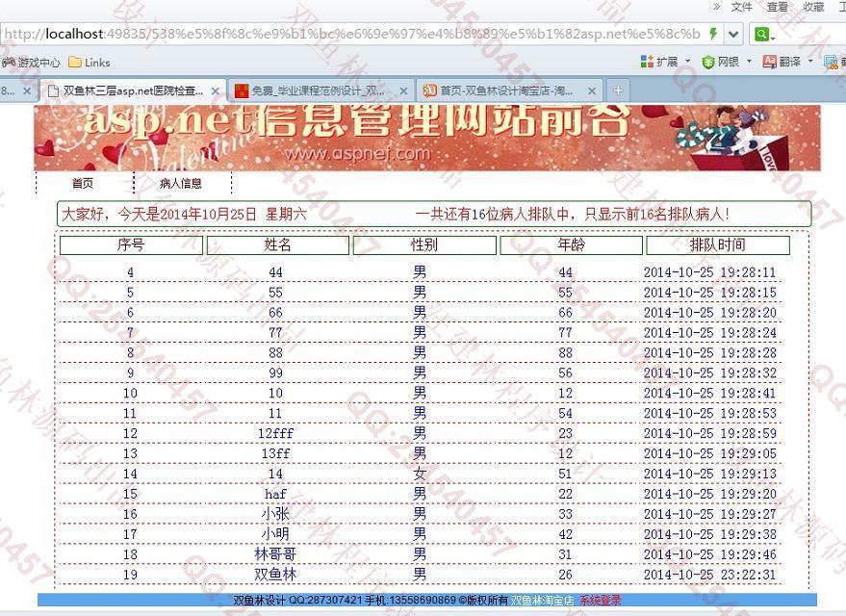This screenshot has width=846, height=616.
Task: Expand the 扩展 dropdown arrow
Action: point(687,62)
